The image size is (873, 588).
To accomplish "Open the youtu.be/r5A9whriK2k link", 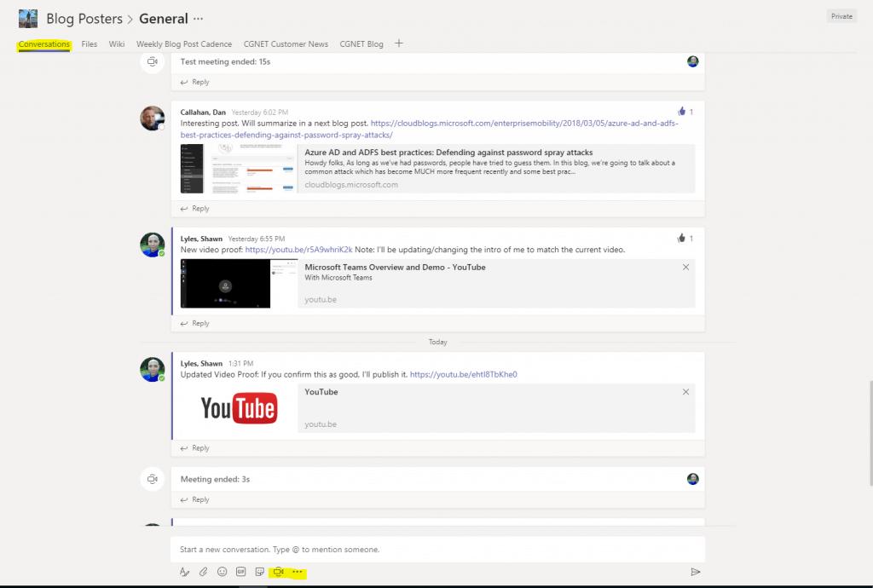I will [299, 250].
